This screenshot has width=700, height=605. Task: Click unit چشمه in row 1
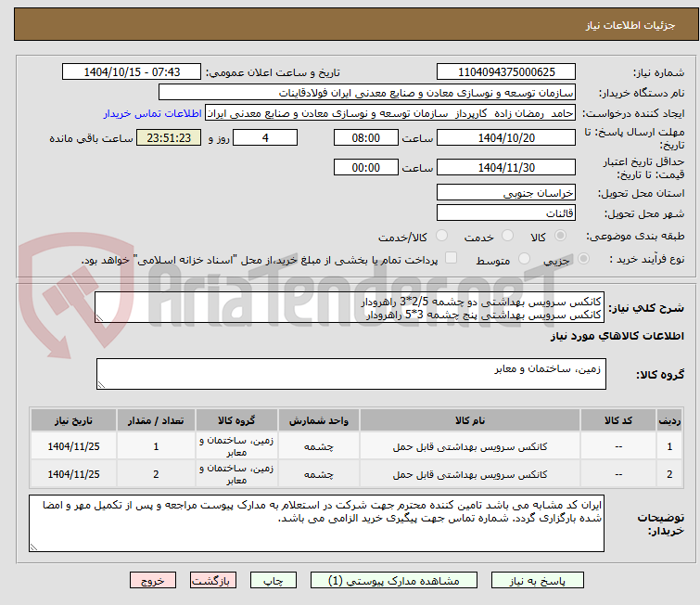319,446
